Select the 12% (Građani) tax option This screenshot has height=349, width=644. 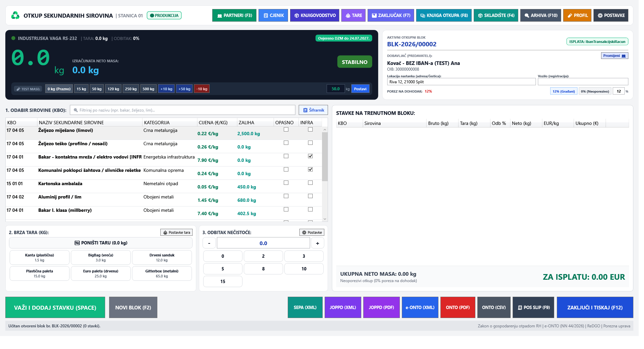click(x=563, y=91)
